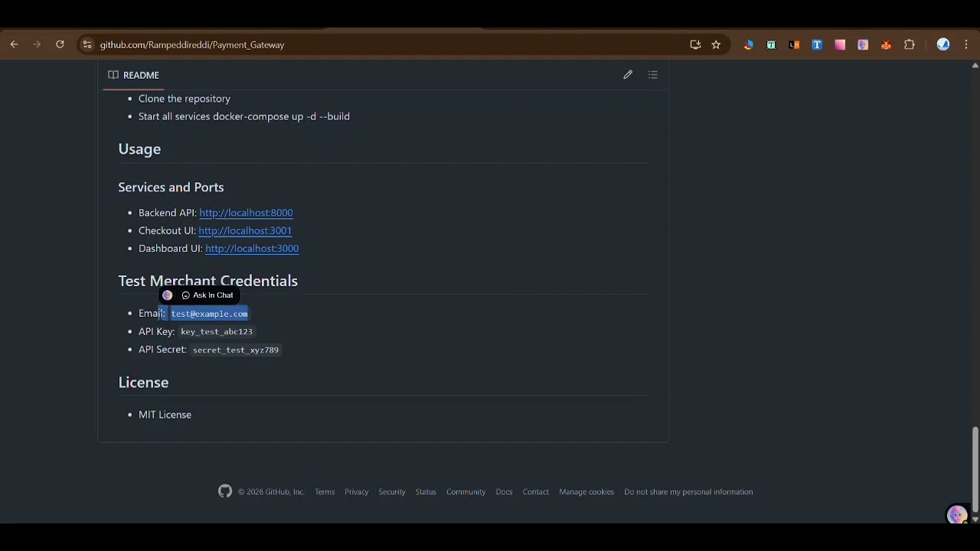Open the Terms footer link
The height and width of the screenshot is (551, 980).
click(325, 492)
